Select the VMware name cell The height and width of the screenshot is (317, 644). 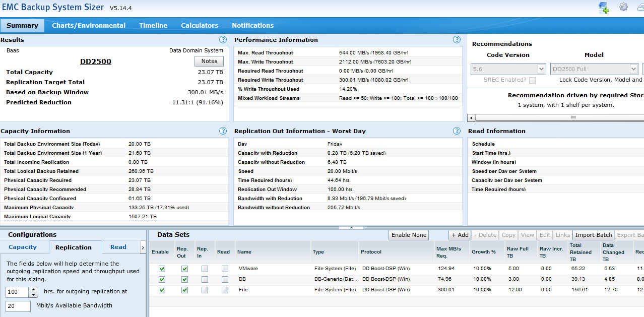pyautogui.click(x=272, y=269)
